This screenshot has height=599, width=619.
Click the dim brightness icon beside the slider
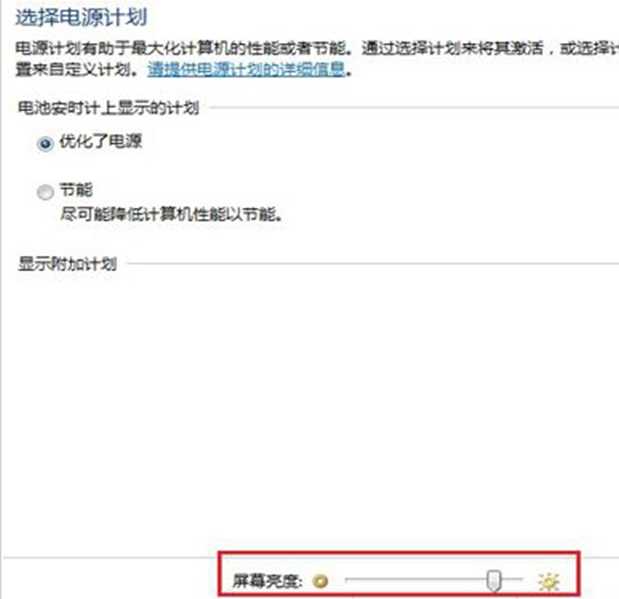click(x=320, y=581)
